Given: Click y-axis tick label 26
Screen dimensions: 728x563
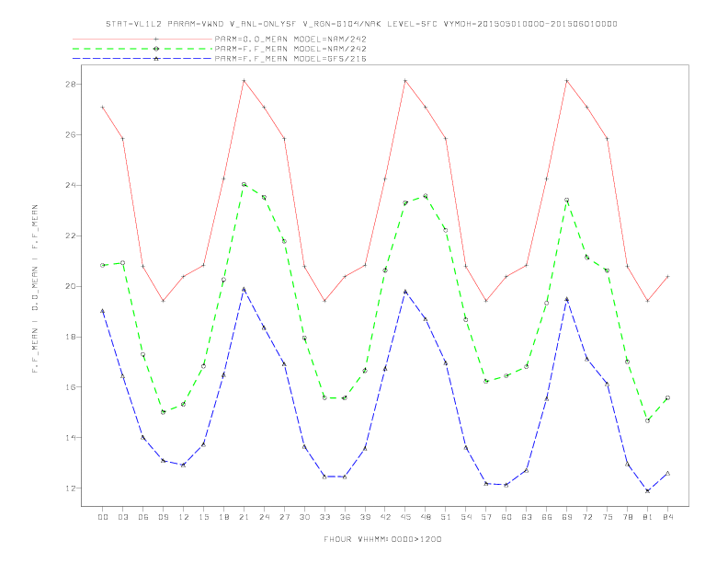Looking at the screenshot, I should [x=71, y=134].
